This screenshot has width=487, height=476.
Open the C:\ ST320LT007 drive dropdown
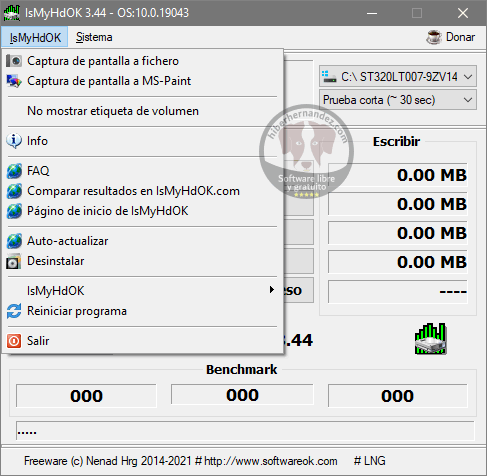(398, 77)
